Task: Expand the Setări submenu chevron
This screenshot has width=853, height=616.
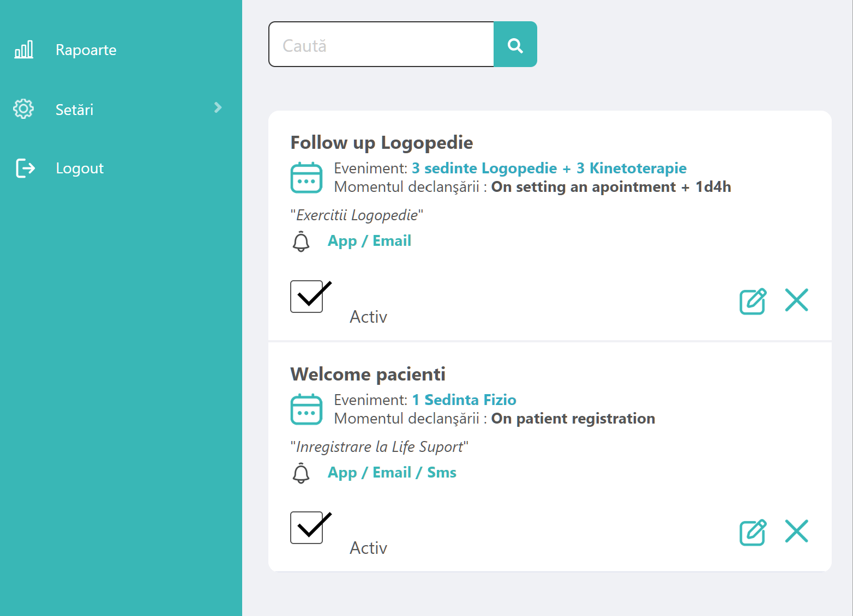Action: (218, 107)
